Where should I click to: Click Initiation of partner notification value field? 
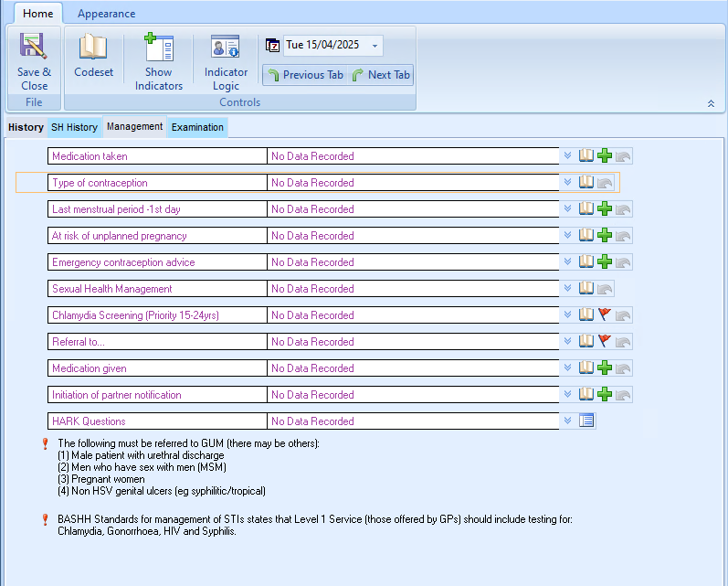(413, 395)
